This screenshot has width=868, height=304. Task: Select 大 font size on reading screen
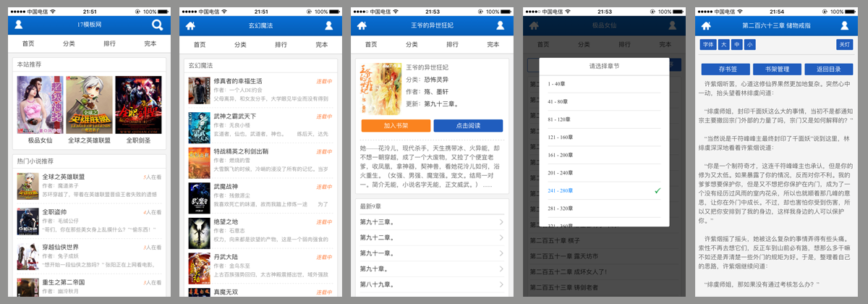click(x=724, y=45)
